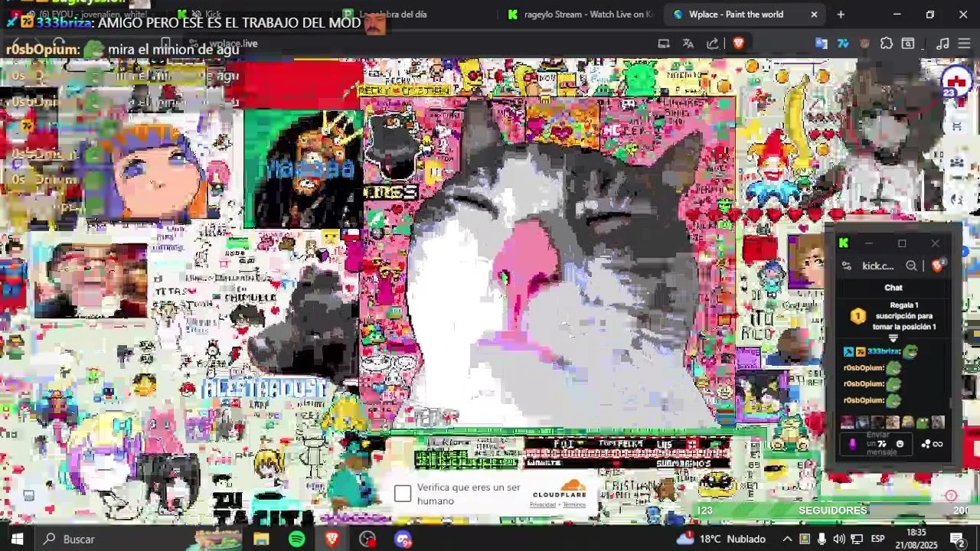Screen dimensions: 980x551
Task: Open the volume control in system tray
Action: pos(839,539)
